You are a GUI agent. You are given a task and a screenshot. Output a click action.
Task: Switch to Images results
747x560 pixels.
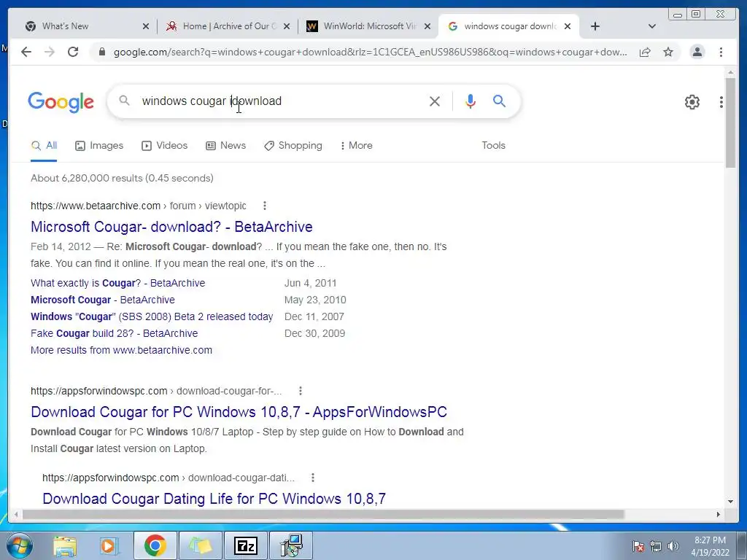(x=99, y=146)
